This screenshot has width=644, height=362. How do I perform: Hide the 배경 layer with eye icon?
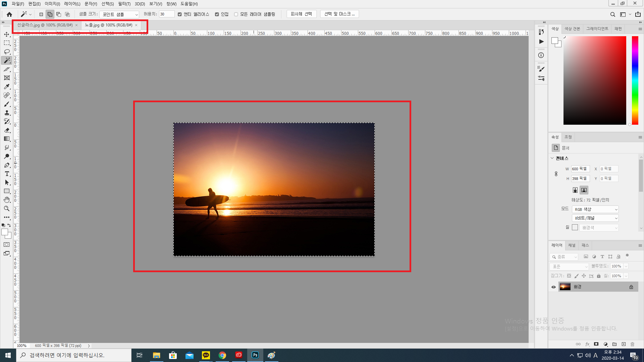tap(553, 287)
